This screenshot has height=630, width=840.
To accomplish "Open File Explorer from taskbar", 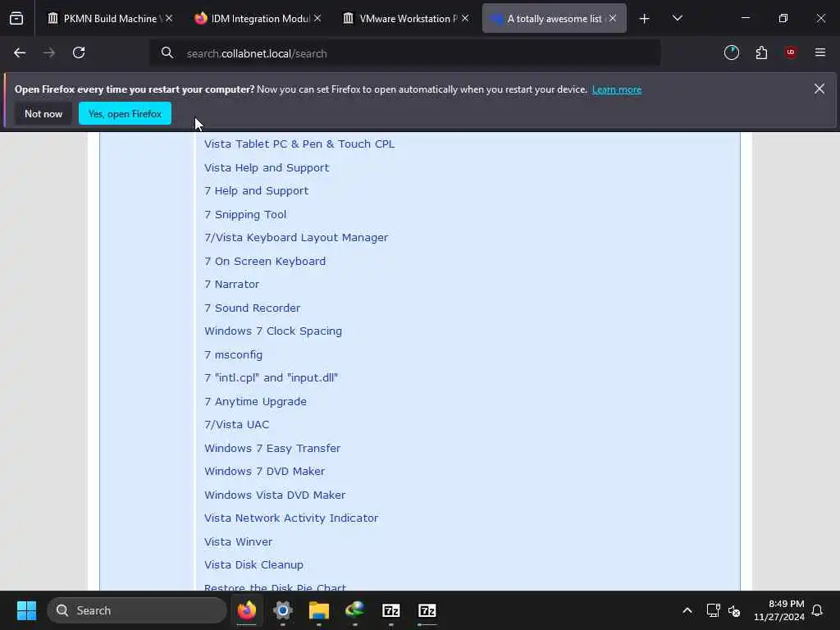I will 319,610.
